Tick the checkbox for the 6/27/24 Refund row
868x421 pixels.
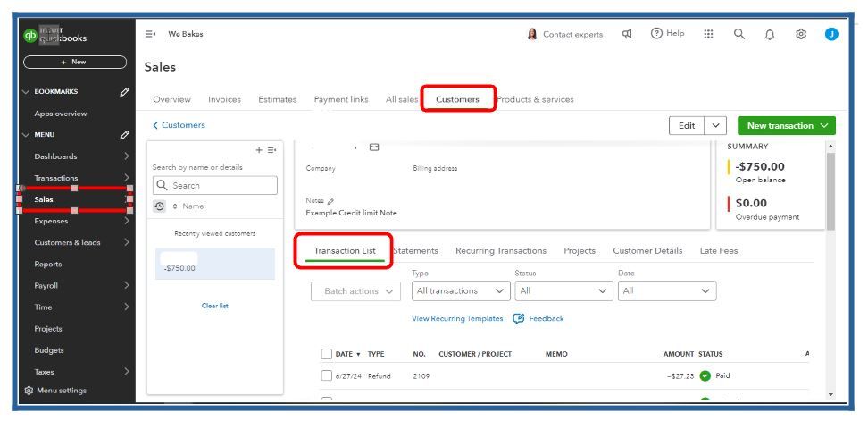327,375
